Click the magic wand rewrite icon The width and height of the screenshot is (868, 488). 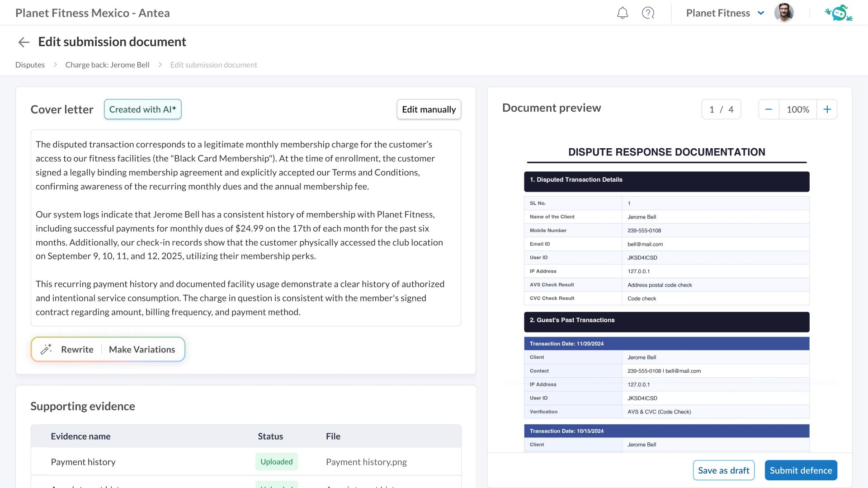click(x=46, y=349)
